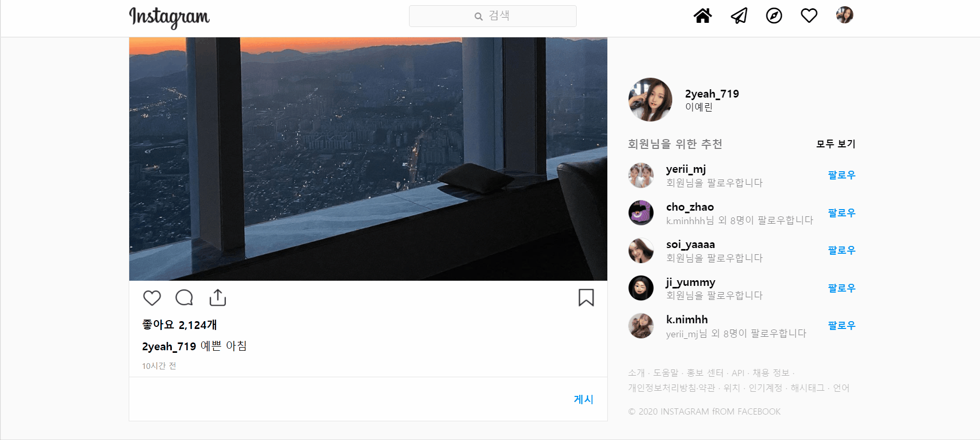Screen dimensions: 980x440
Task: Open activity heart icon in header
Action: [x=809, y=16]
